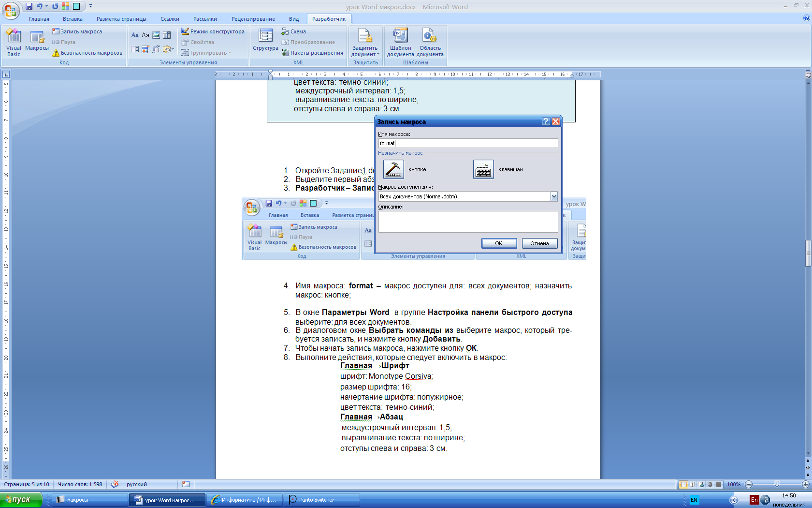812x508 pixels.
Task: Click the question mark help in Запись макроса dialog
Action: (546, 121)
